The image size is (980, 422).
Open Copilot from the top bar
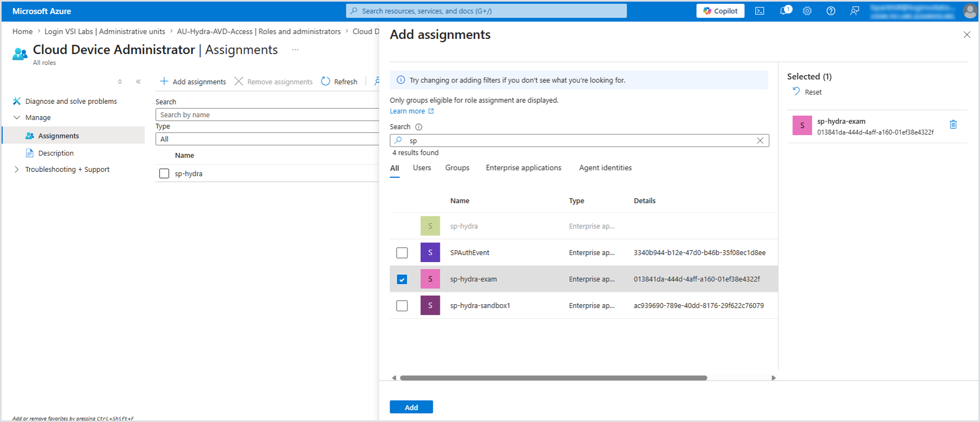pyautogui.click(x=720, y=11)
